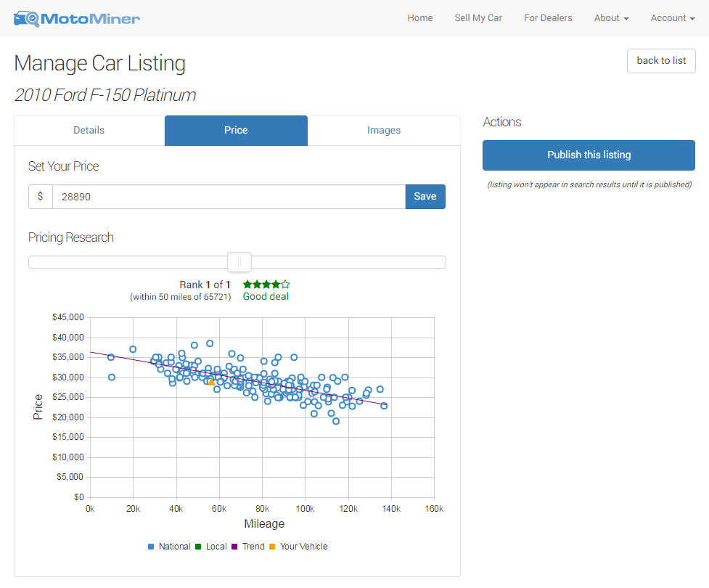Click the 'Set Your Price' heading
This screenshot has width=709, height=588.
click(x=63, y=166)
